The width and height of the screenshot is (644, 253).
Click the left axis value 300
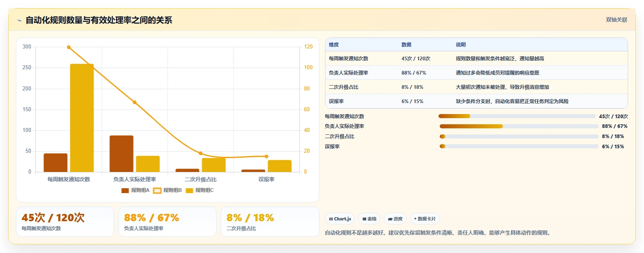point(27,47)
